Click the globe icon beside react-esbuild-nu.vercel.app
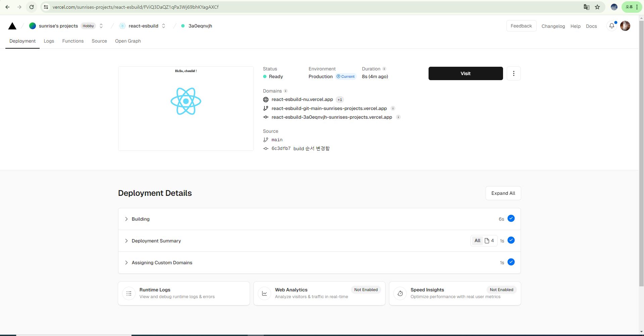Viewport: 644px width, 336px height. click(x=266, y=100)
